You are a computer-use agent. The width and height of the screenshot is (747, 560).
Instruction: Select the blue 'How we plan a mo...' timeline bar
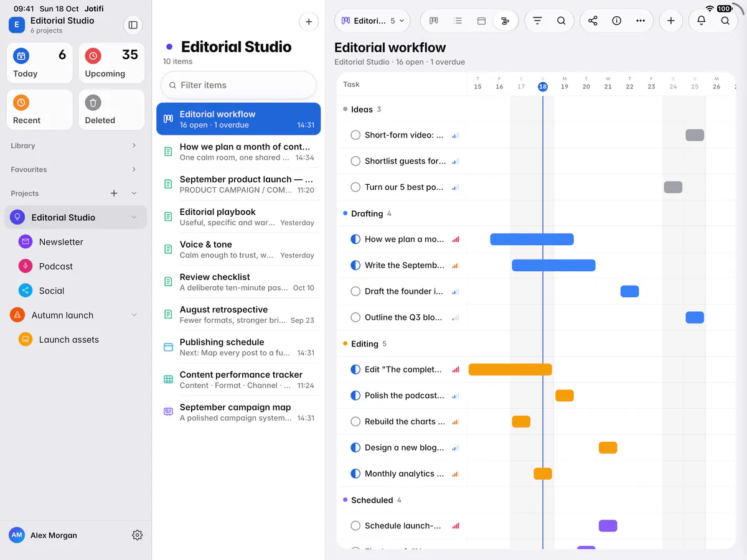point(532,239)
